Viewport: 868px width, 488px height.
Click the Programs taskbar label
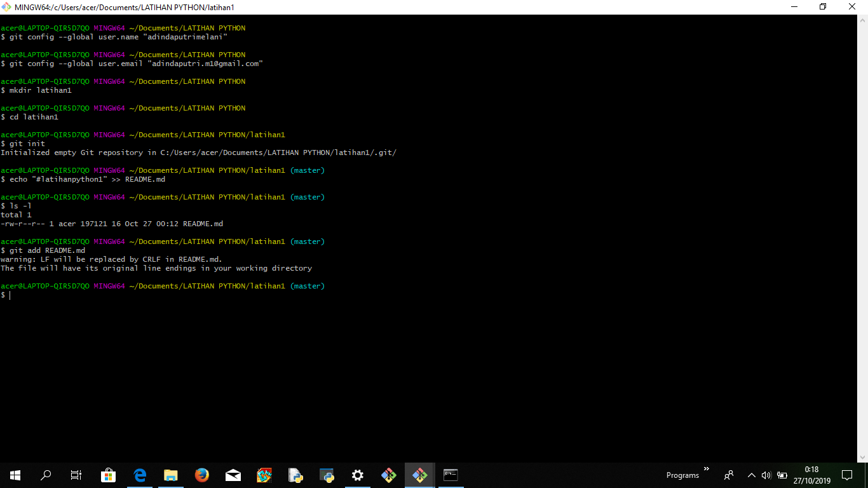pos(682,475)
